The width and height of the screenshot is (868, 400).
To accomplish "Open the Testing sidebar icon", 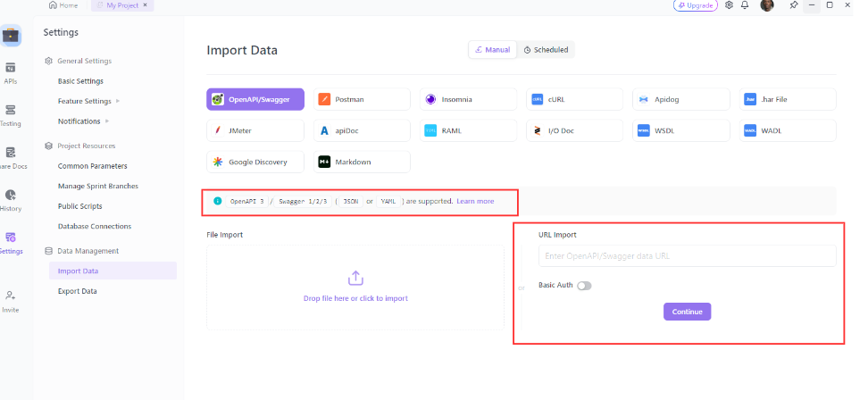I will click(x=10, y=110).
